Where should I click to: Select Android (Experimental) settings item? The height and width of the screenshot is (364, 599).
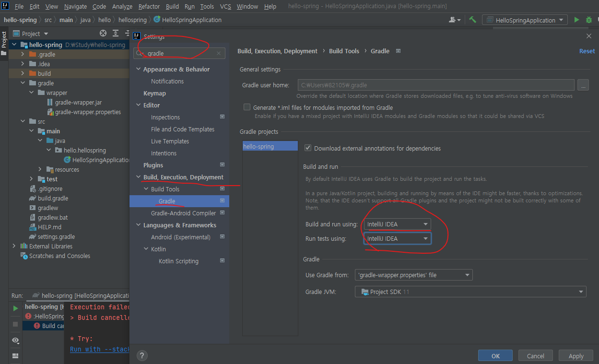point(181,237)
